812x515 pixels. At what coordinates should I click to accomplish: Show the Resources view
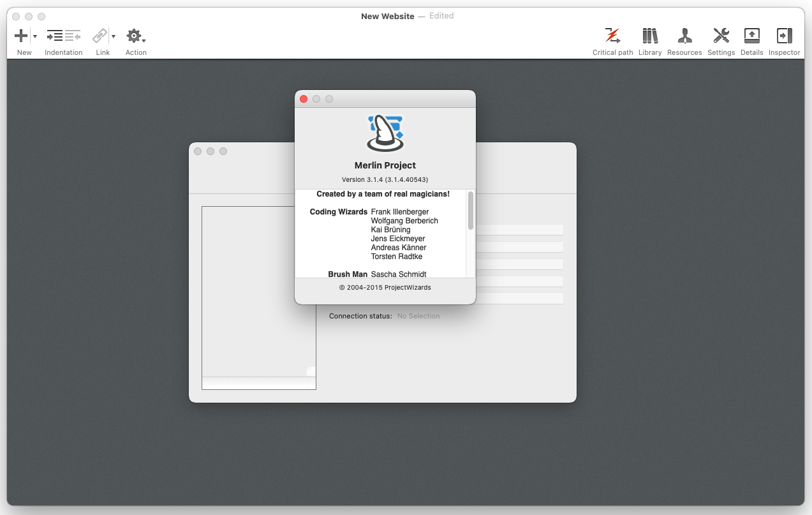click(684, 36)
